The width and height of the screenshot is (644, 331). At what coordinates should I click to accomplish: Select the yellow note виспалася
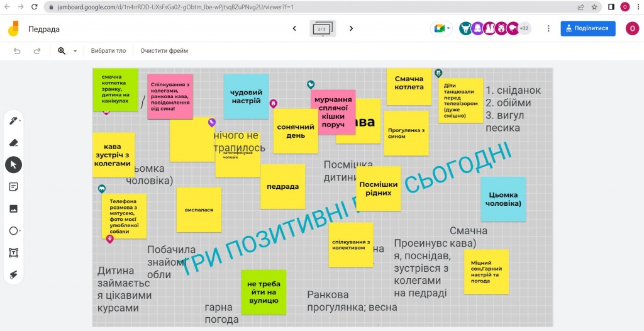coord(199,210)
